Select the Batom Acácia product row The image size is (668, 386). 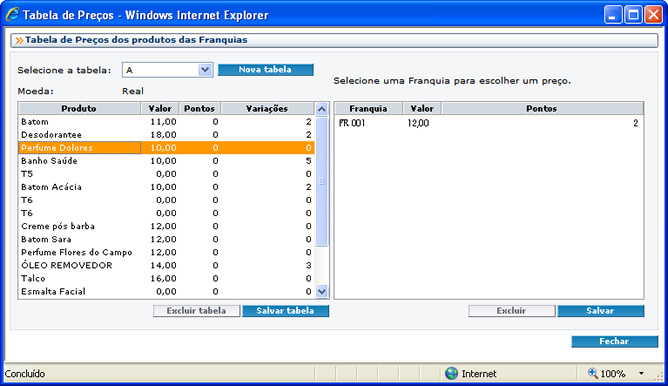166,187
